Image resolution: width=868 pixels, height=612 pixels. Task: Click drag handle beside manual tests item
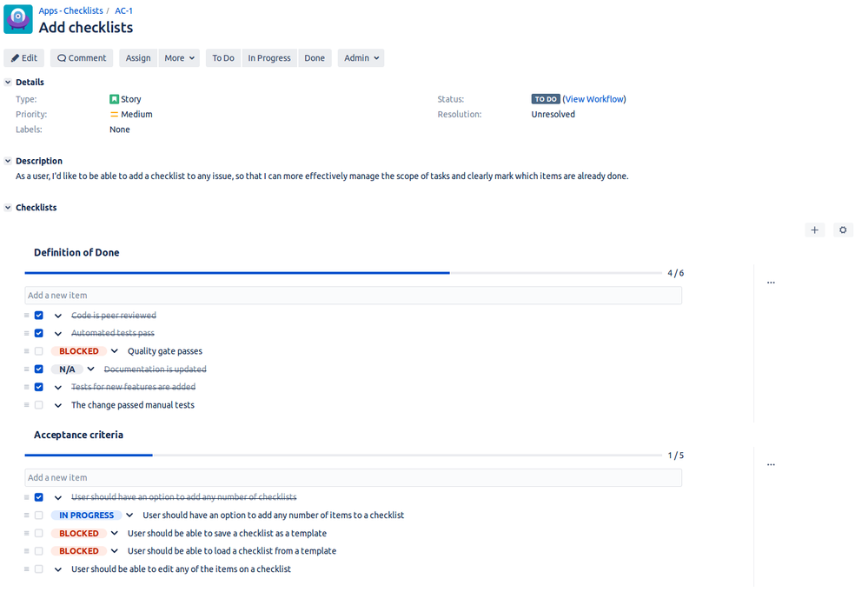[27, 405]
